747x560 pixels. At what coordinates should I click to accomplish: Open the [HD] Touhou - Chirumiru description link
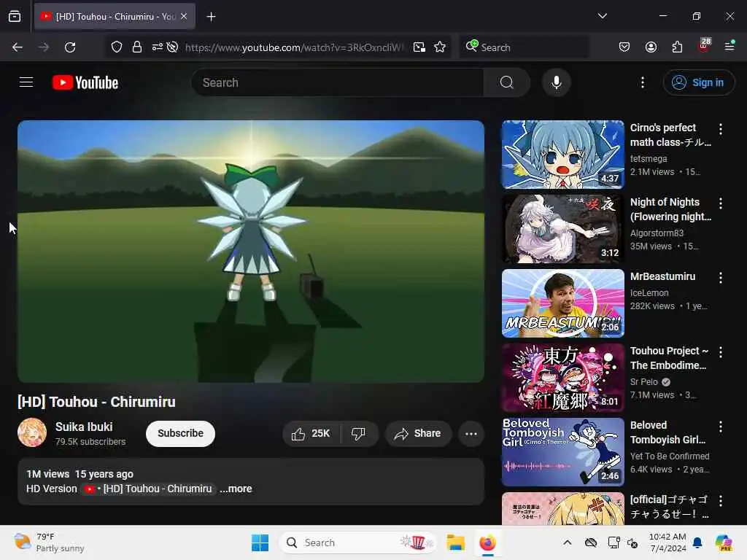coord(148,489)
